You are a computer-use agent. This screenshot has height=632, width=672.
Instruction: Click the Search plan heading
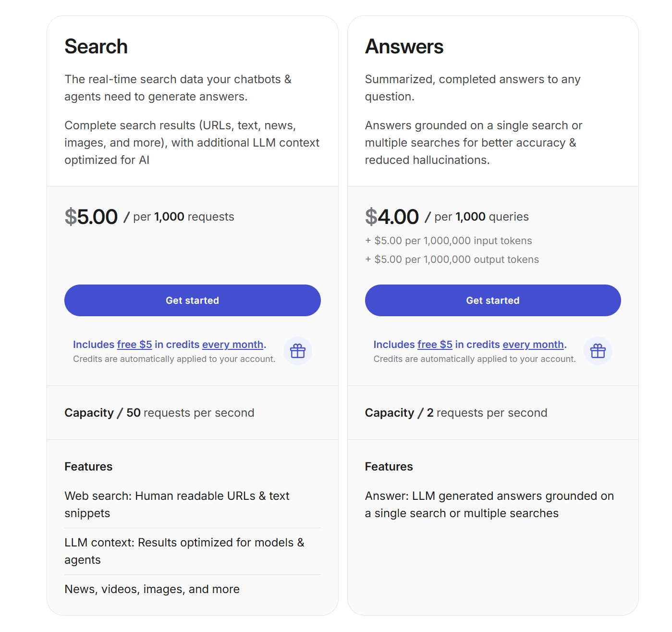[x=96, y=47]
